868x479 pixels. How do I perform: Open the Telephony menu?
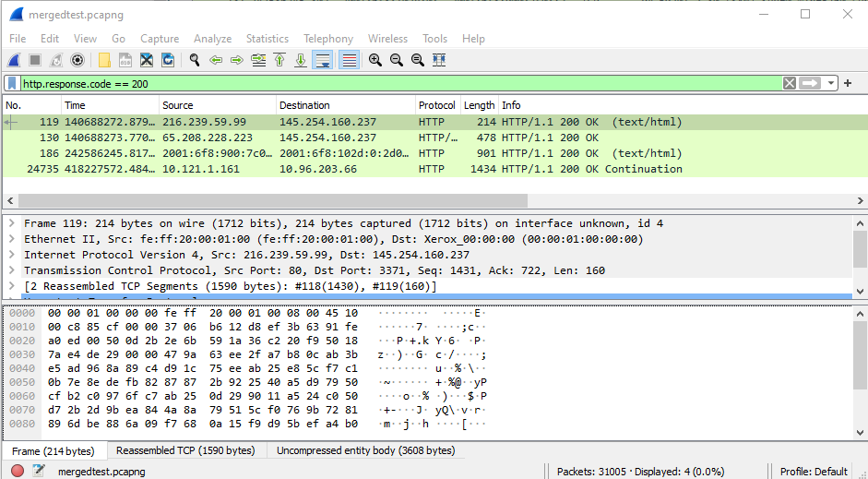pyautogui.click(x=328, y=39)
